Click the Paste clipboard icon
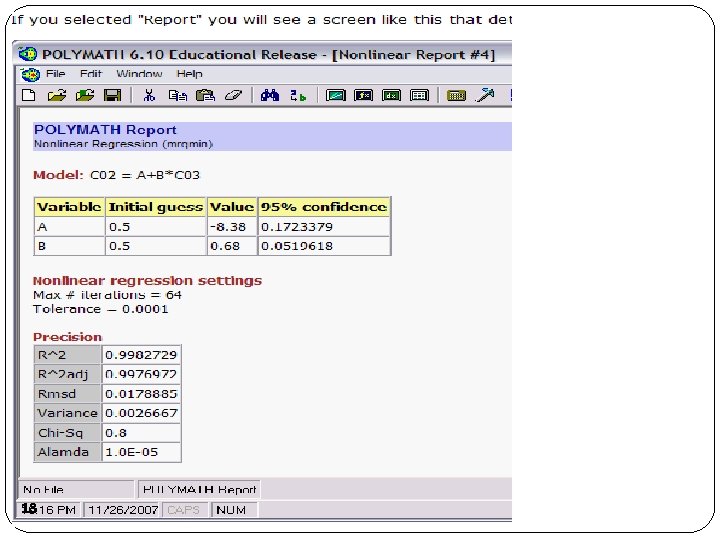 205,95
